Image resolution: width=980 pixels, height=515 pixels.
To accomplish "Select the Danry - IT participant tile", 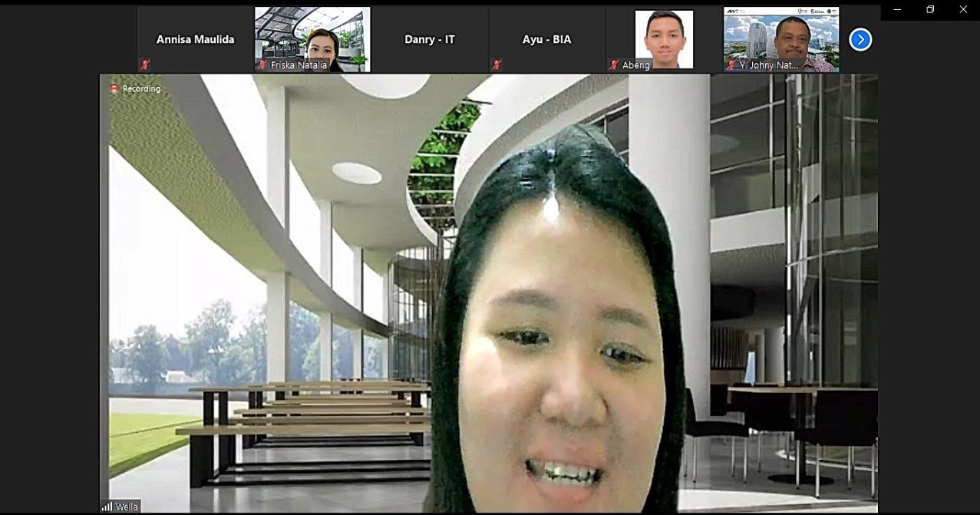I will tap(429, 39).
